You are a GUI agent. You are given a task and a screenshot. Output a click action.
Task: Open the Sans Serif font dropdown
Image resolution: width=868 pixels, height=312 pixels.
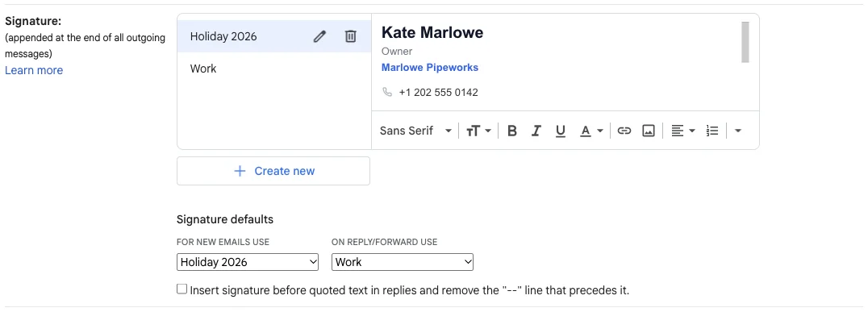415,131
